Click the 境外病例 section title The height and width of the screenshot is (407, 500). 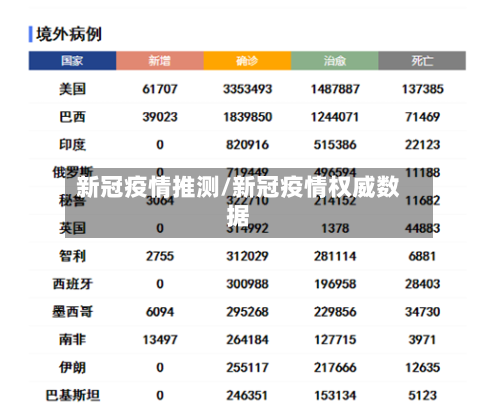pyautogui.click(x=69, y=34)
